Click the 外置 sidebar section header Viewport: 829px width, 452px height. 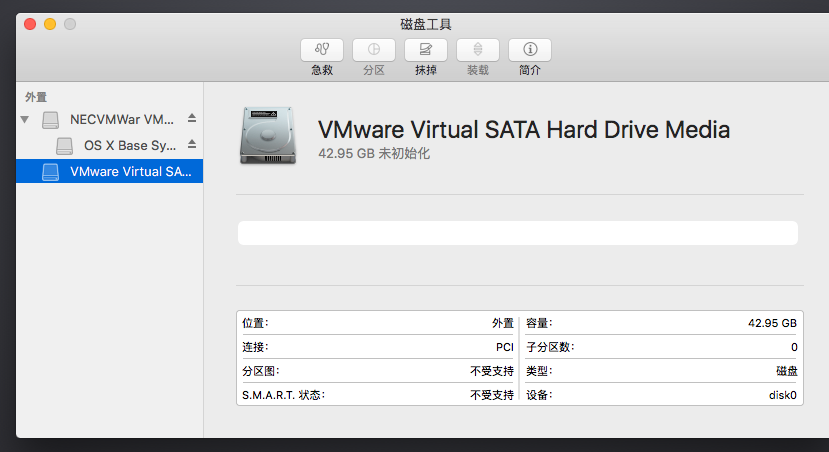36,97
